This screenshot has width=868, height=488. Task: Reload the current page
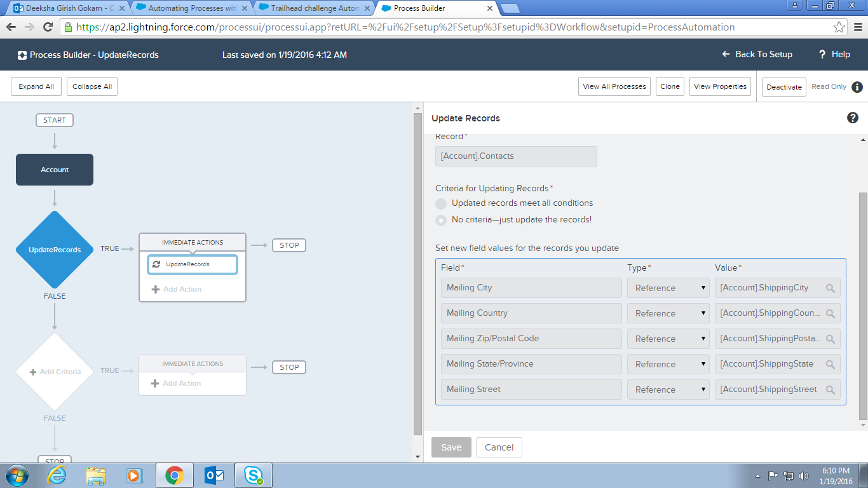(x=48, y=27)
